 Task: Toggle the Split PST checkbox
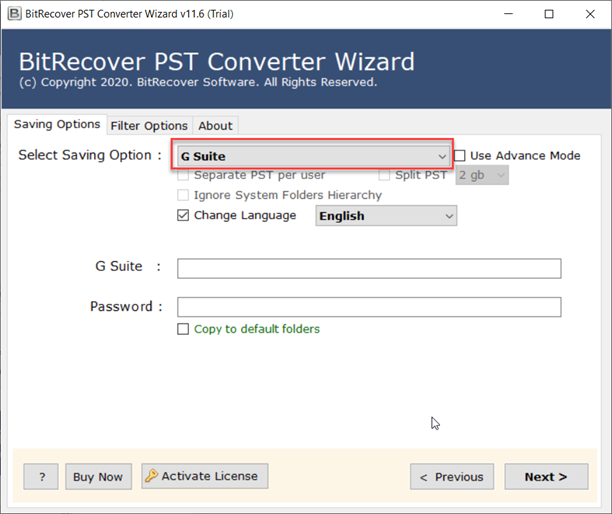[x=384, y=175]
